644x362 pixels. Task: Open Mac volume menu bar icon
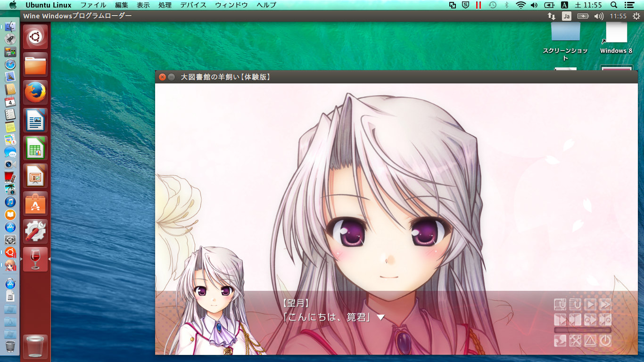[x=534, y=5]
